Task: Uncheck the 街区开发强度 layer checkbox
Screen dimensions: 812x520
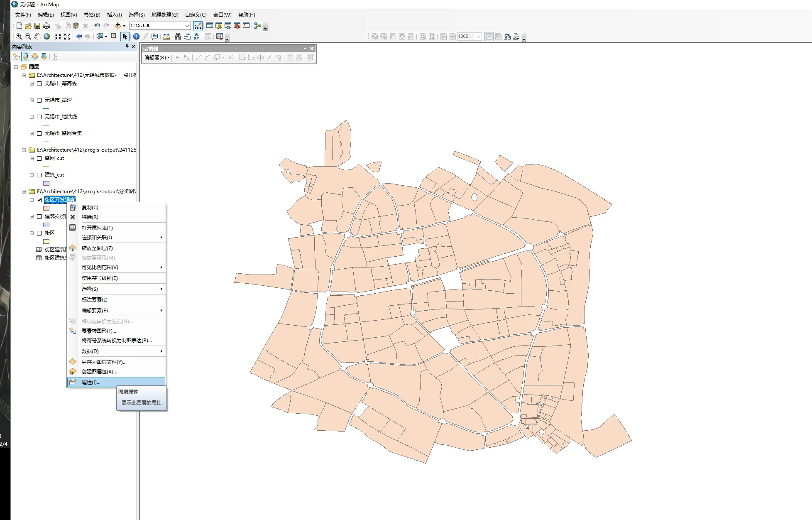Action: tap(39, 200)
